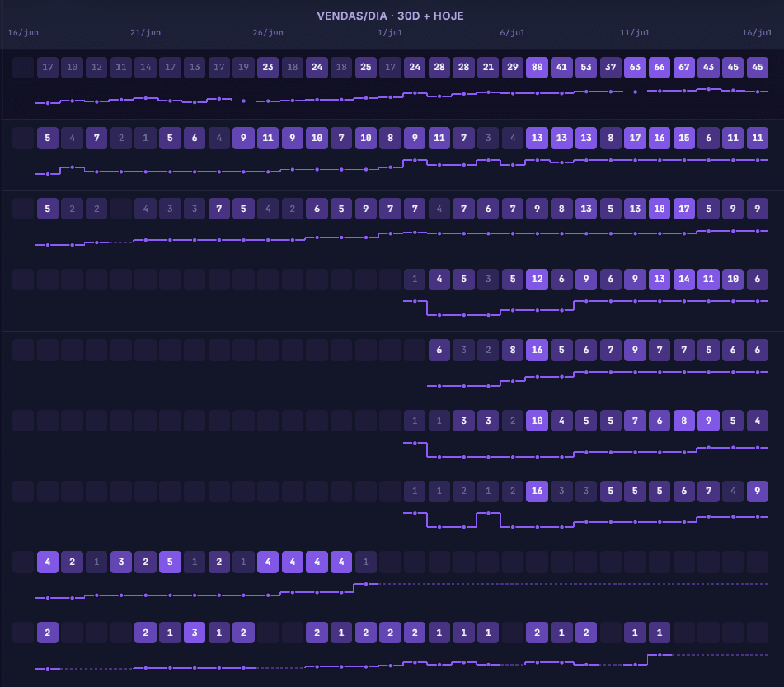The height and width of the screenshot is (687, 784).
Task: Pick cell 16 between 2 and 3
Action: pyautogui.click(x=537, y=491)
